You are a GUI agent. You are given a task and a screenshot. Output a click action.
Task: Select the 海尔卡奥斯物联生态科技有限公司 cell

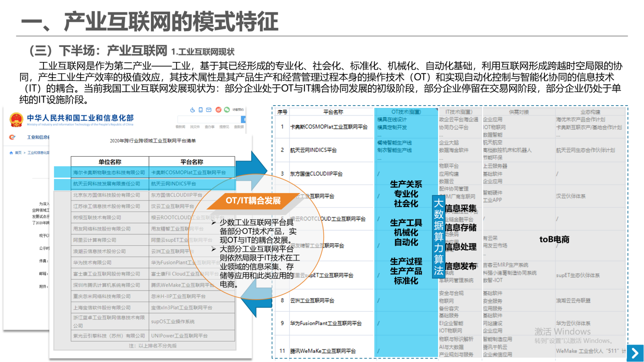pyautogui.click(x=110, y=172)
